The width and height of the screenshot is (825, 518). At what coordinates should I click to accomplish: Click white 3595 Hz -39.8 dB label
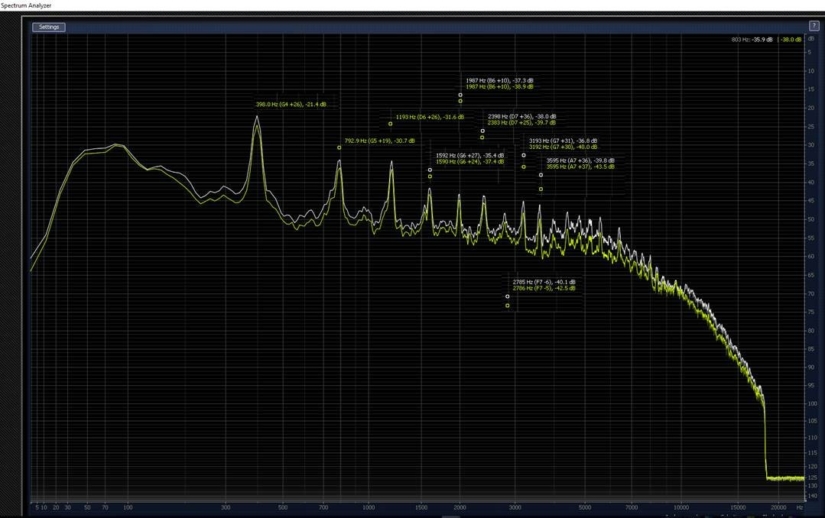tap(580, 160)
